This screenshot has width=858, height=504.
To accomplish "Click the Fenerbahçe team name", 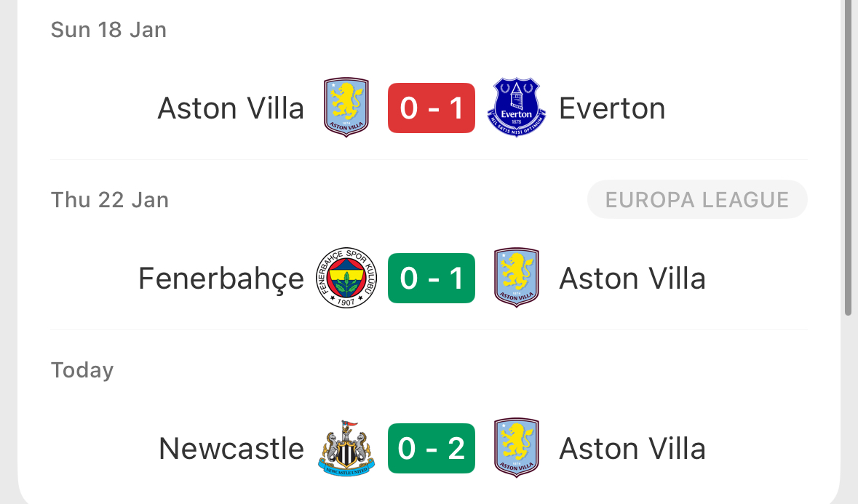I will (221, 279).
